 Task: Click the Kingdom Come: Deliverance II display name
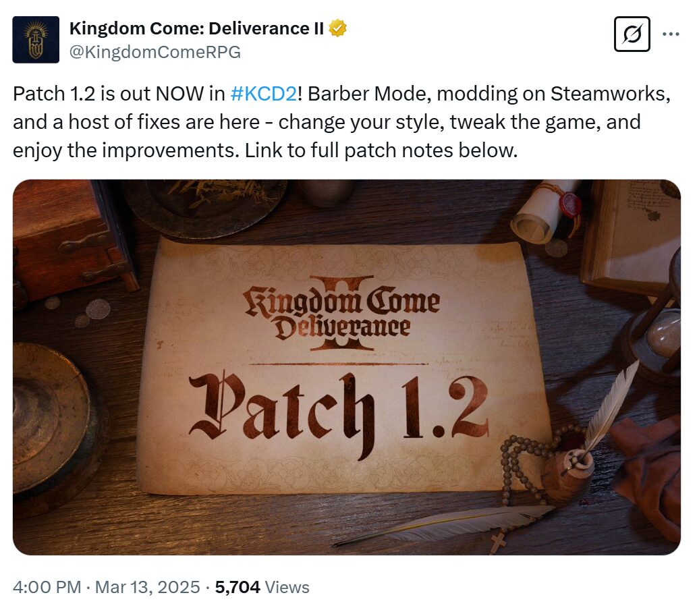[196, 28]
